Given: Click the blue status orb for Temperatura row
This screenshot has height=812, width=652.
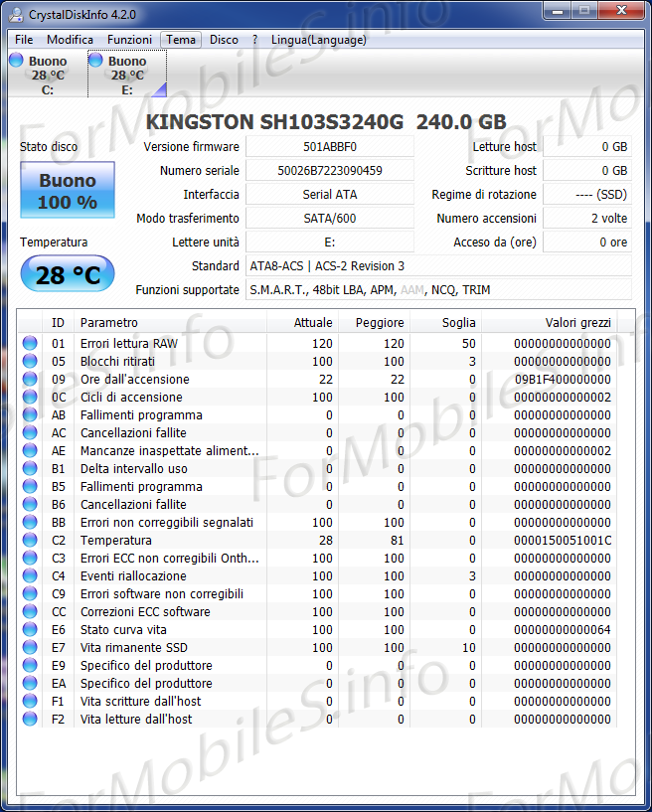Looking at the screenshot, I should 30,541.
